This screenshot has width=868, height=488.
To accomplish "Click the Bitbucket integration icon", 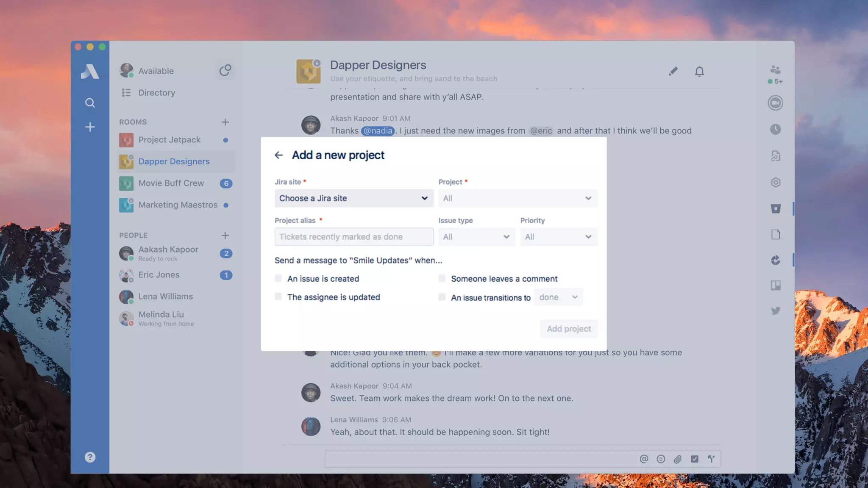I will (x=775, y=208).
